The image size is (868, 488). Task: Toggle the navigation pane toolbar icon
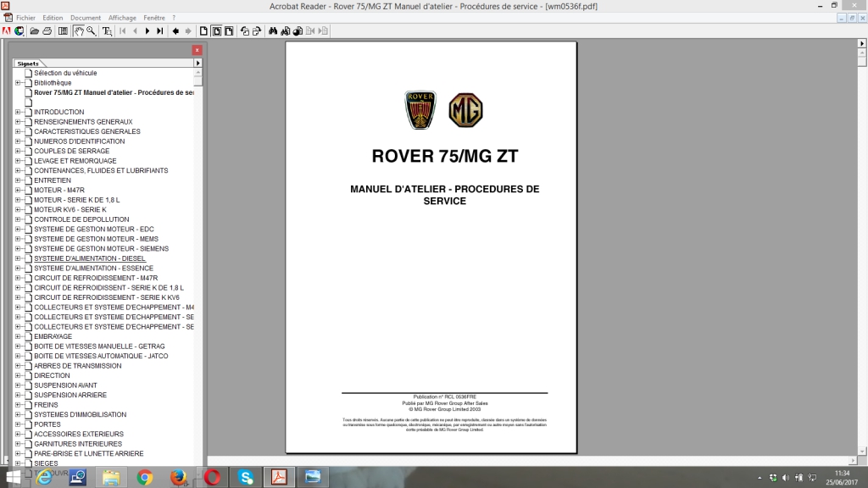pos(63,31)
